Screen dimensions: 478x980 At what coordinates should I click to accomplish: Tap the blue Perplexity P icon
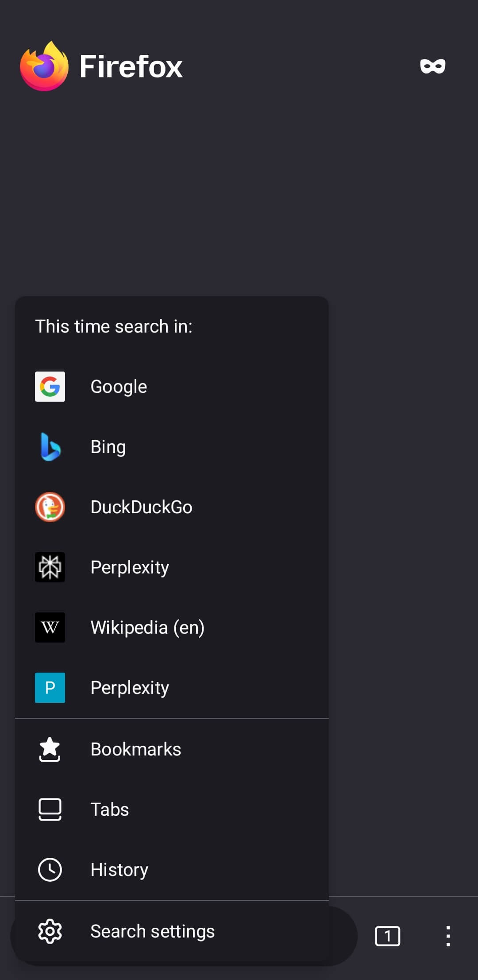[50, 688]
